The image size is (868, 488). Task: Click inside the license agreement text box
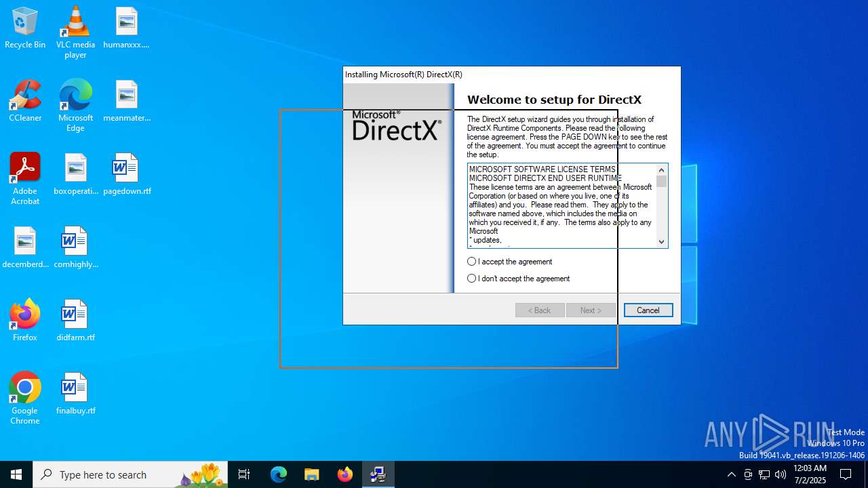(561, 205)
